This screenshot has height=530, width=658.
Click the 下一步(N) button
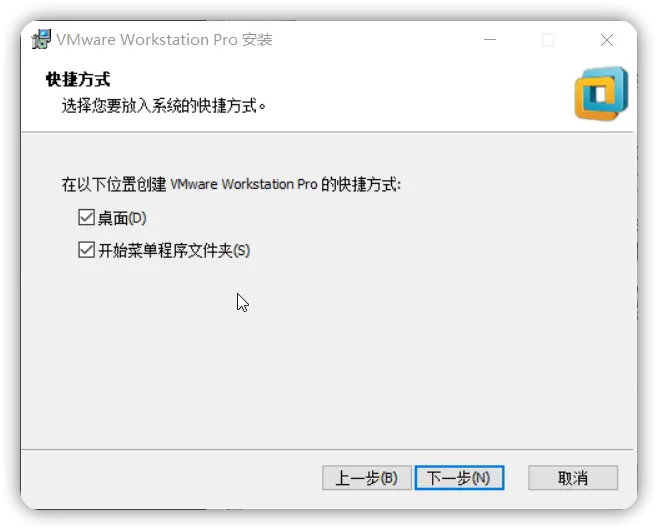459,478
